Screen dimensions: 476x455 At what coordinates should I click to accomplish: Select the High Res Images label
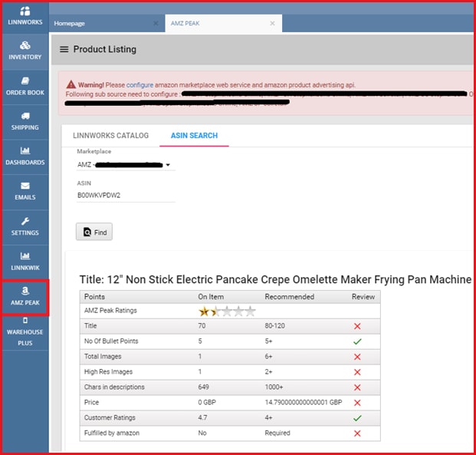coord(108,371)
